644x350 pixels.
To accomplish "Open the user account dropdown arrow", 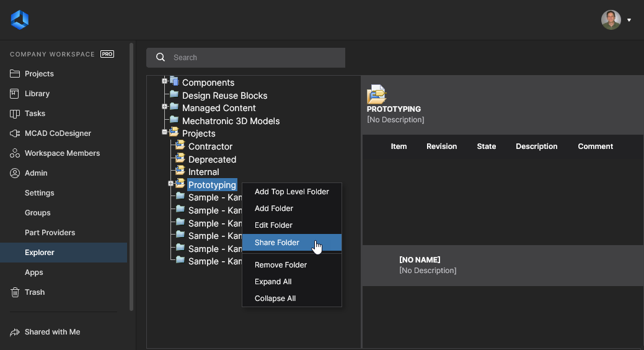I will (x=629, y=20).
